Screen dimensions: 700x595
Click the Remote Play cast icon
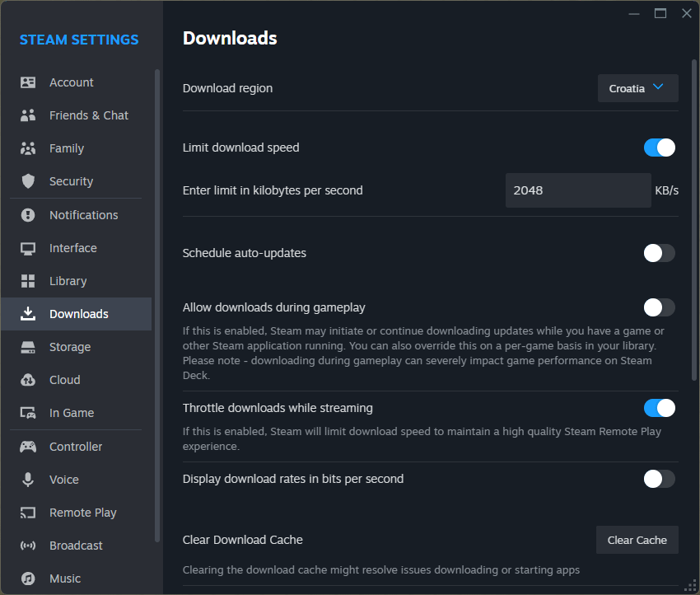click(x=28, y=513)
